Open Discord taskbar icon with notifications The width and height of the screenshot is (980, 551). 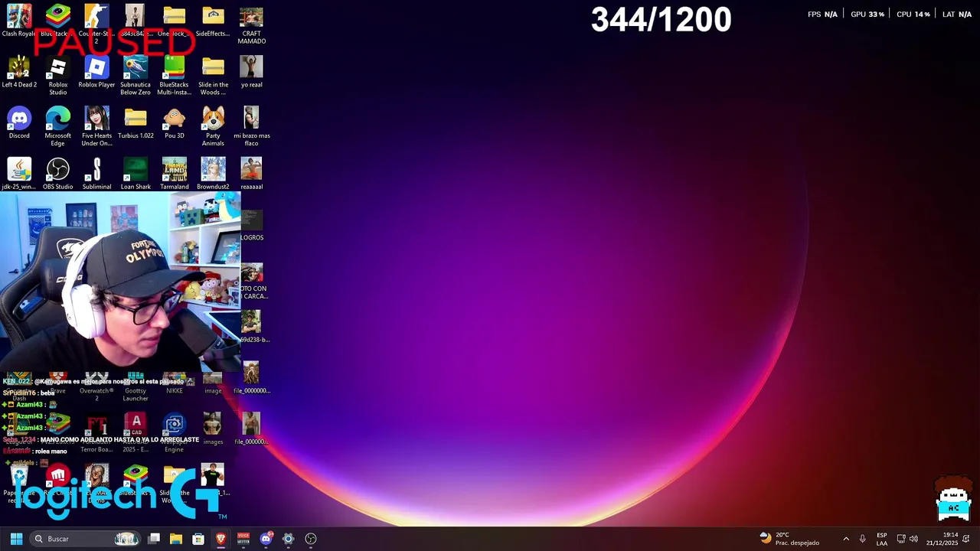(x=266, y=539)
